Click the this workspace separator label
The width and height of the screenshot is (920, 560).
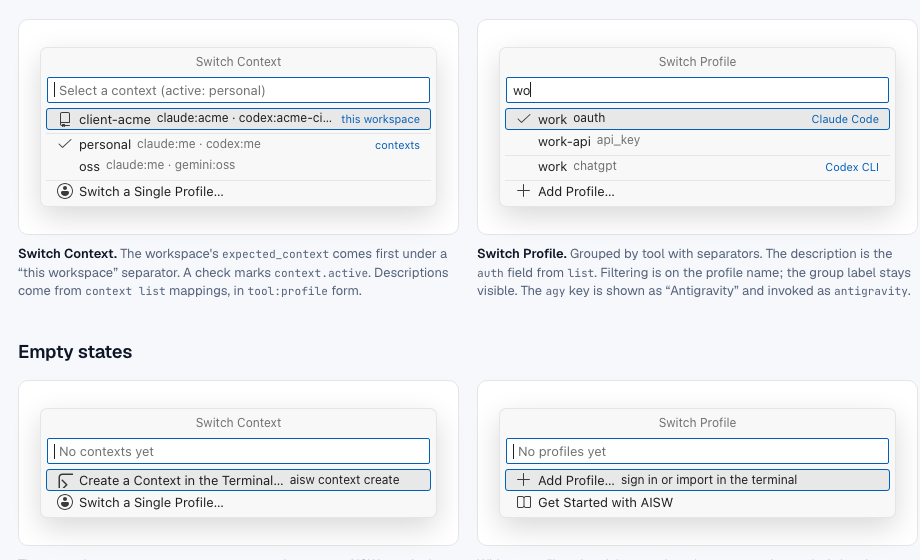tap(380, 119)
